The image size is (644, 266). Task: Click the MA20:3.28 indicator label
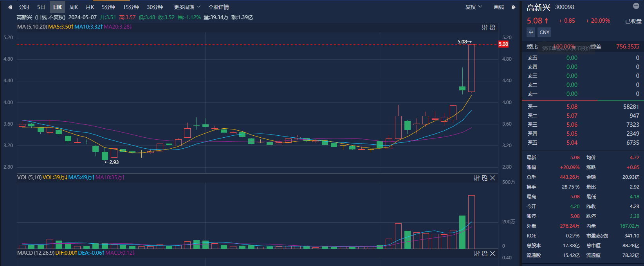click(118, 27)
